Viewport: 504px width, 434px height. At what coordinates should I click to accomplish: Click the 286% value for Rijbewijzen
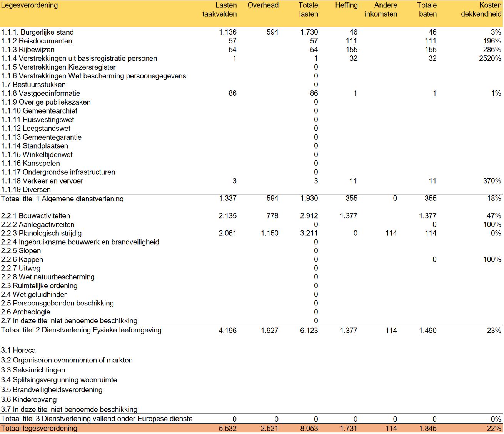tap(492, 50)
